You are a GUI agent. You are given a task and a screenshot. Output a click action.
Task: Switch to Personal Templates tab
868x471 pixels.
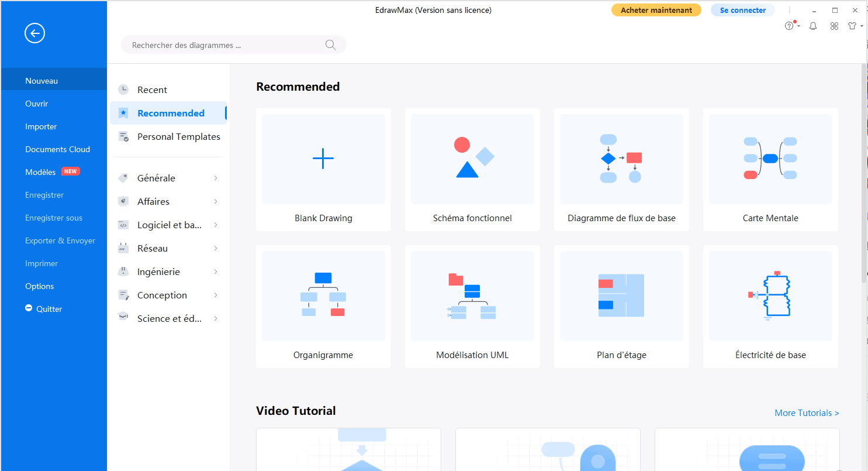(178, 136)
